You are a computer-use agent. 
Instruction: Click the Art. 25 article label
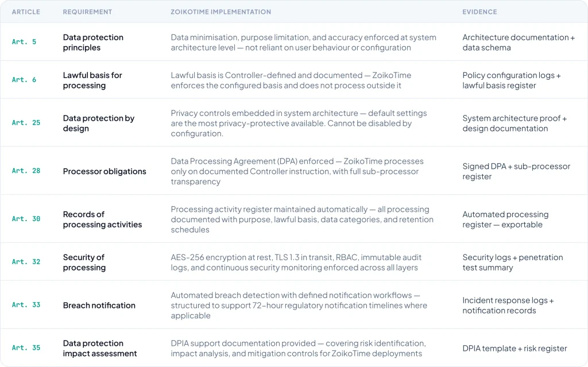pyautogui.click(x=26, y=123)
